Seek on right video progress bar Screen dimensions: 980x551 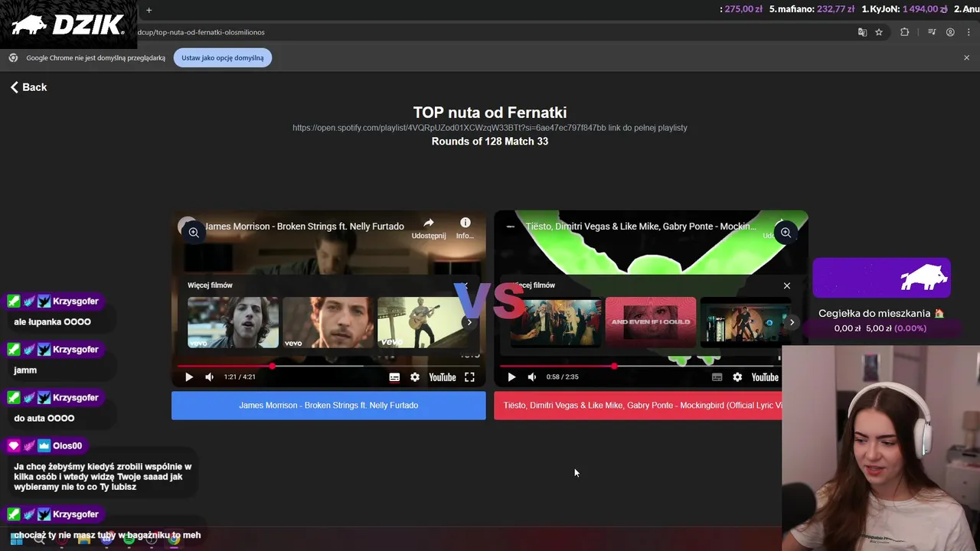tap(639, 367)
